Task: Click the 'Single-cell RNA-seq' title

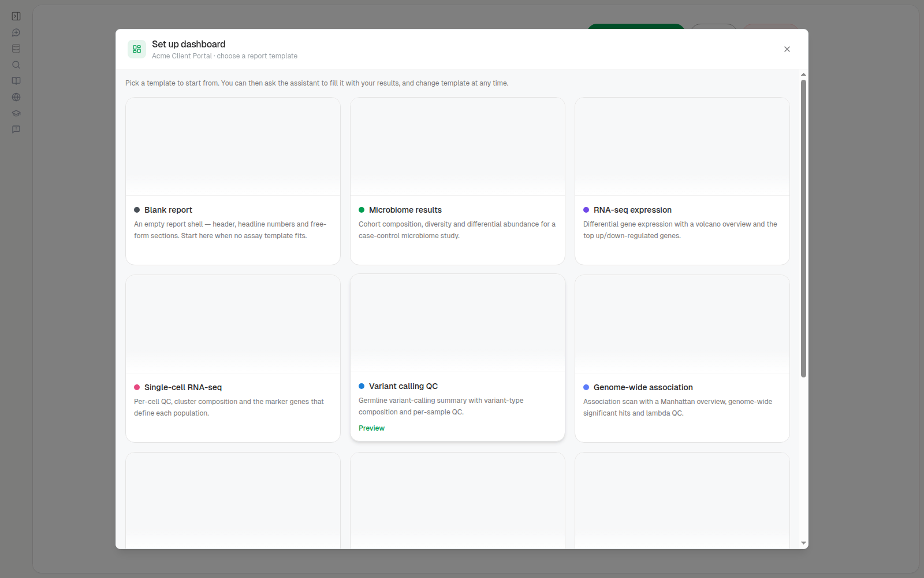Action: (183, 387)
